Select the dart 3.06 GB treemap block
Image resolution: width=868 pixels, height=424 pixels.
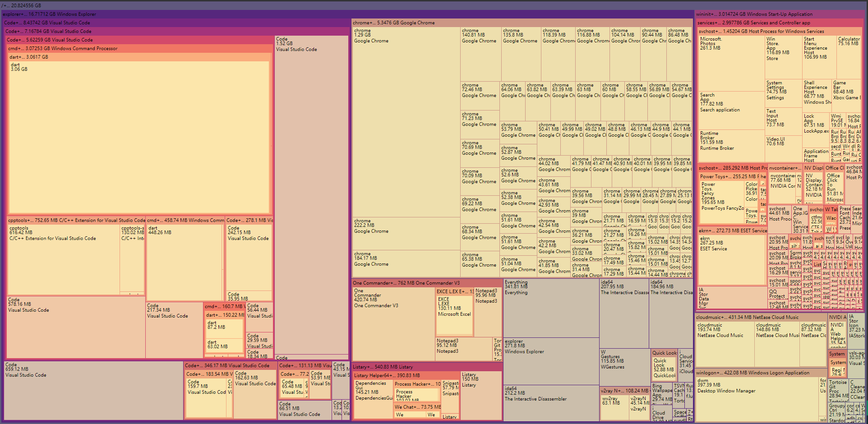tap(139, 137)
